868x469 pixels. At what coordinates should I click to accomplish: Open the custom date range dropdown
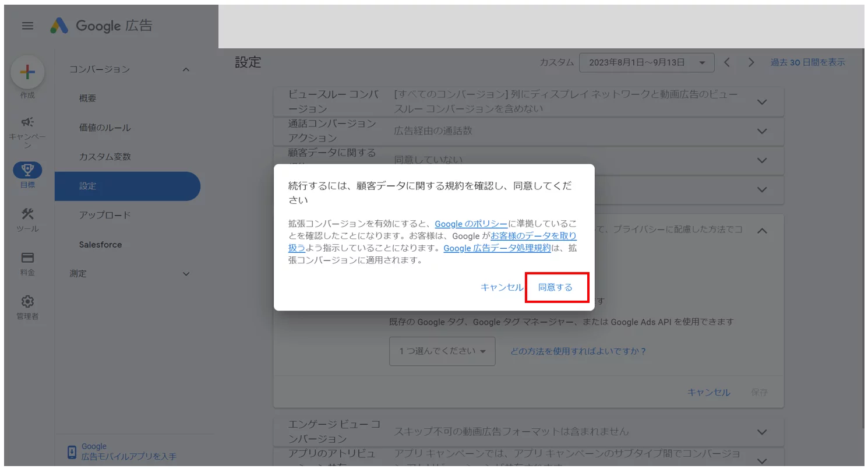(x=647, y=62)
